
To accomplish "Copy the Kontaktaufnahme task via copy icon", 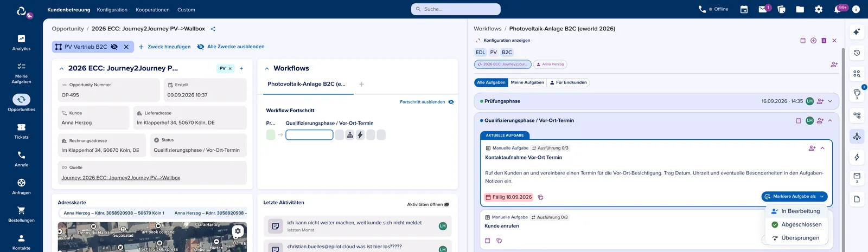I will tap(540, 197).
